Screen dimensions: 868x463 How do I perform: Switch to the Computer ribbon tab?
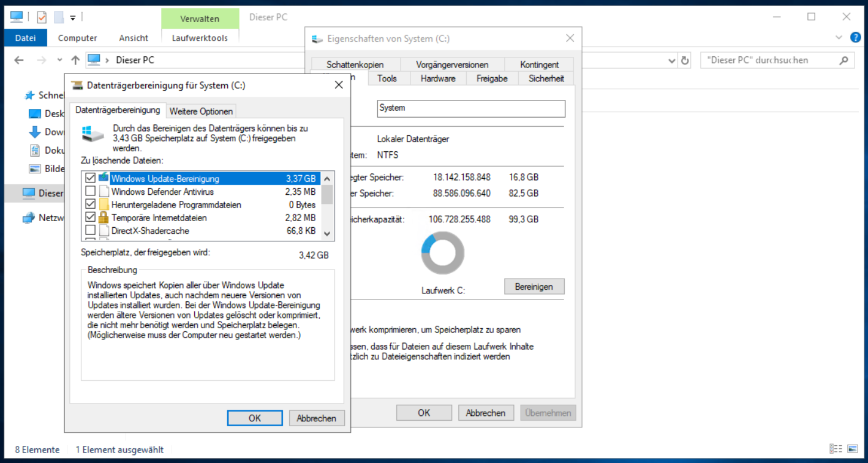tap(78, 37)
